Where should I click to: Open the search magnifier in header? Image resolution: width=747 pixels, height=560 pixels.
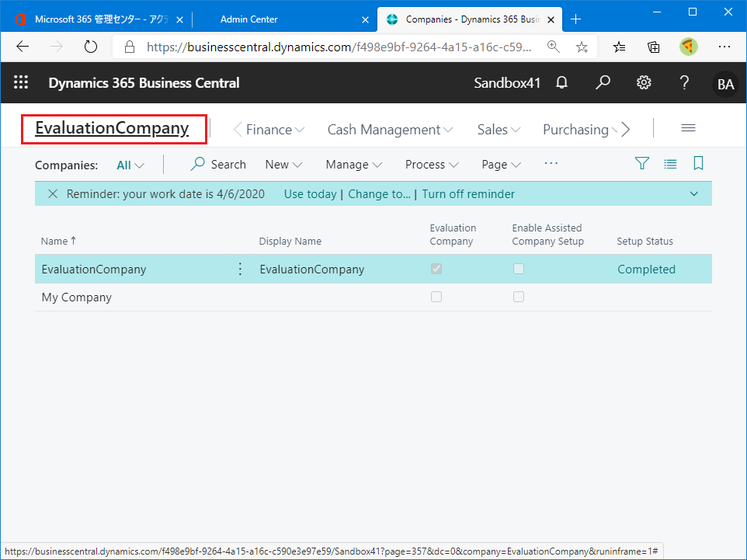[603, 83]
